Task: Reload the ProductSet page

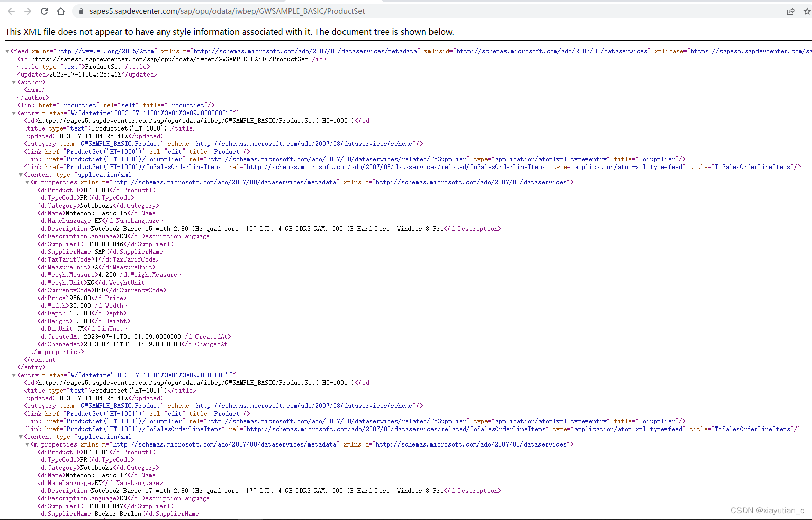Action: pyautogui.click(x=44, y=11)
